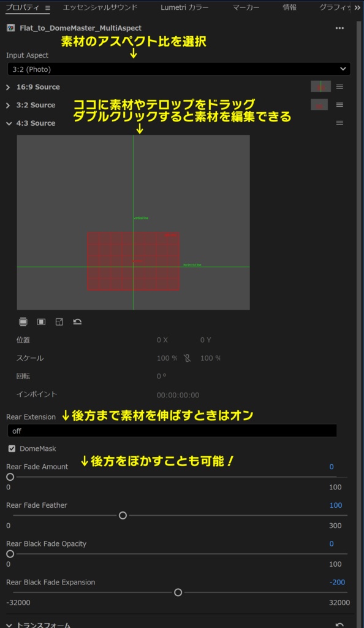Open the Input Aspect dropdown

179,69
